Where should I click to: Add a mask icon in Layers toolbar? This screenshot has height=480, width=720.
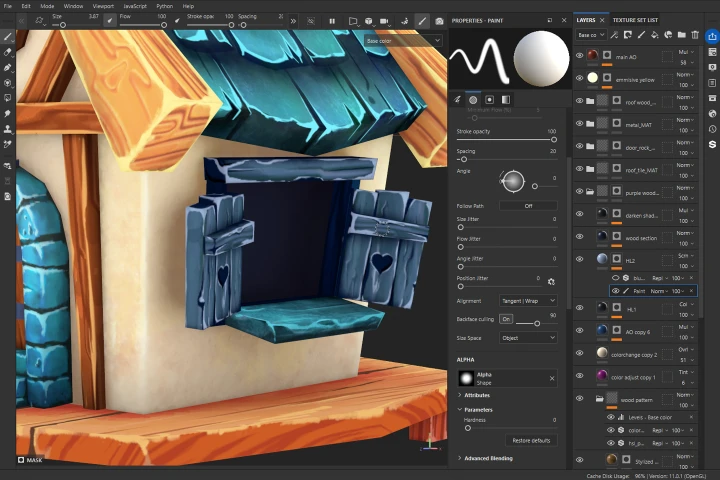tap(628, 35)
